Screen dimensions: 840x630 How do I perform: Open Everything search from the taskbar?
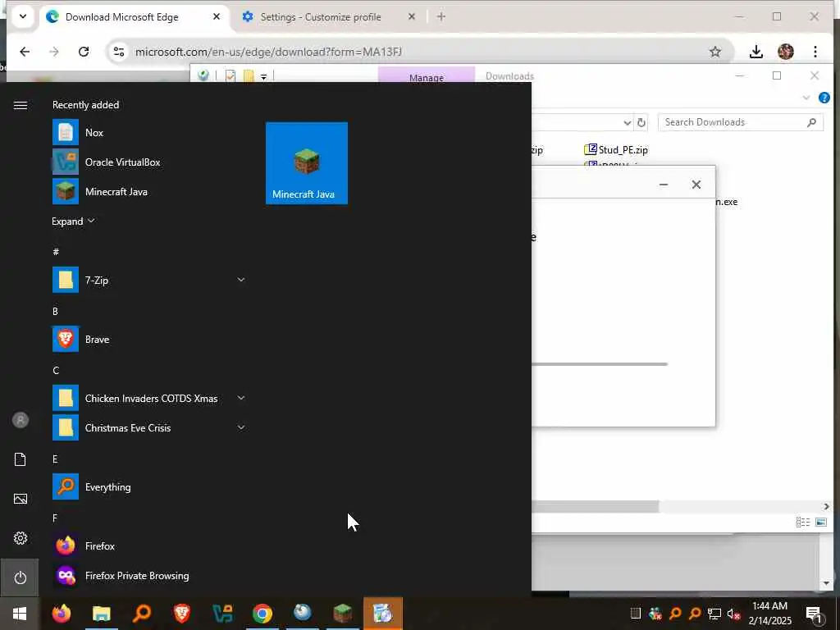pyautogui.click(x=141, y=614)
